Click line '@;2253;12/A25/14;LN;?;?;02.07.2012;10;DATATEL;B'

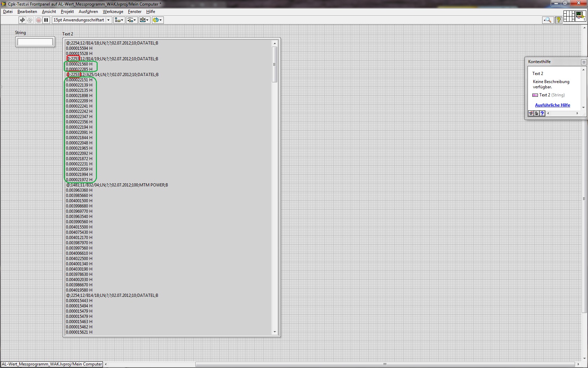(x=112, y=75)
